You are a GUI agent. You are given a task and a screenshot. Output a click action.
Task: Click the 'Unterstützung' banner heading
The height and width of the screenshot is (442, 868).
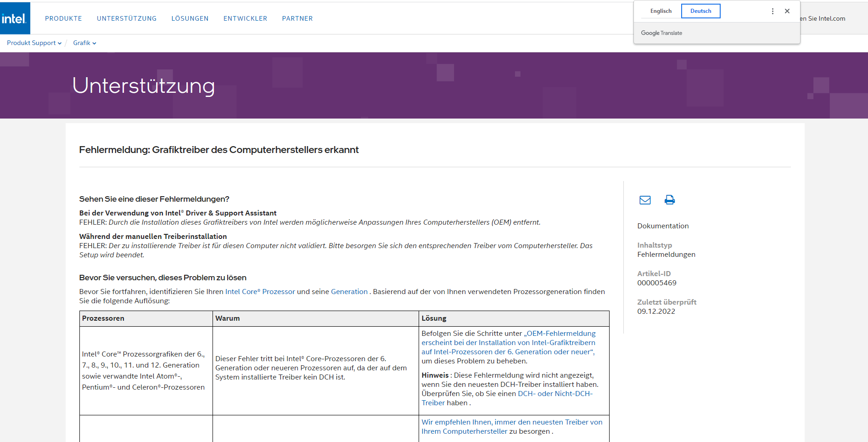(144, 85)
